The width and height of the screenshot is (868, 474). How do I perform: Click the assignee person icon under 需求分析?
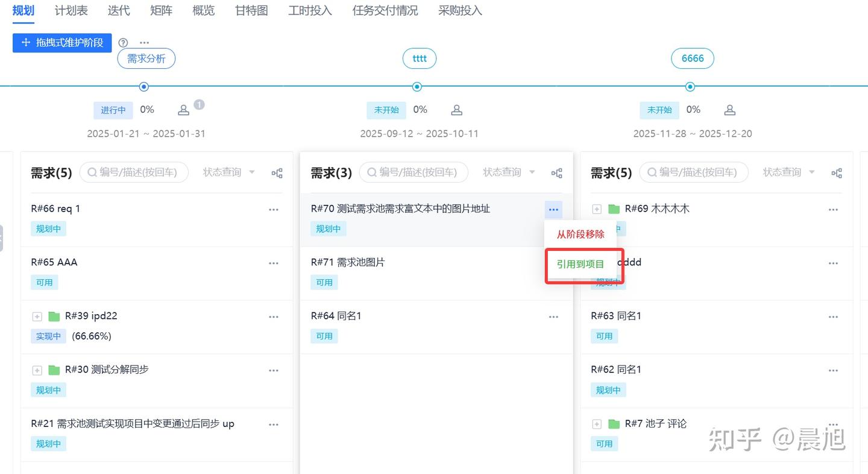pyautogui.click(x=184, y=110)
